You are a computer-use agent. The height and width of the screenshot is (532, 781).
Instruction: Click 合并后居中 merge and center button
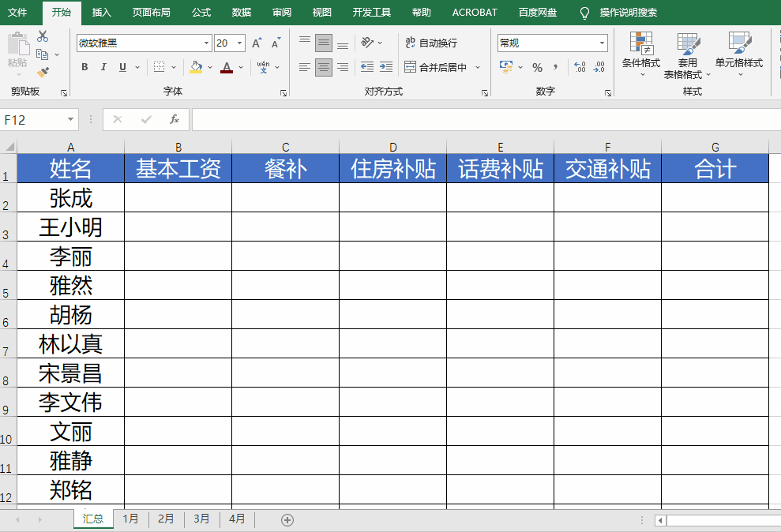click(436, 67)
